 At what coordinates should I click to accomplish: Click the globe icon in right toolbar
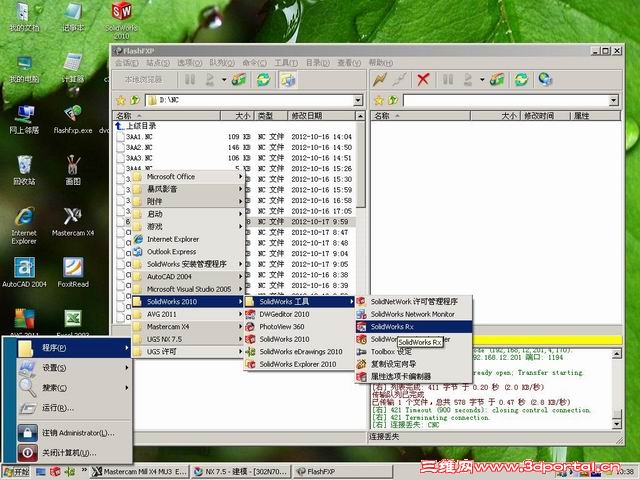pyautogui.click(x=545, y=80)
